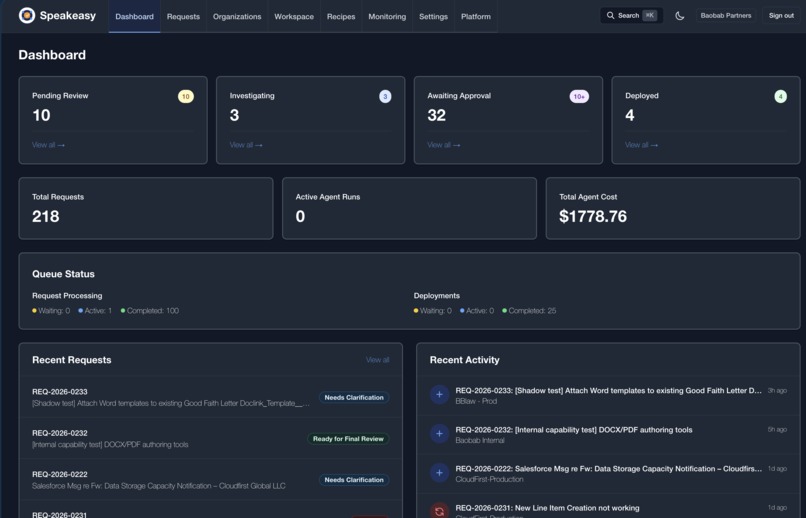Click View all under Pending Review

(x=48, y=145)
